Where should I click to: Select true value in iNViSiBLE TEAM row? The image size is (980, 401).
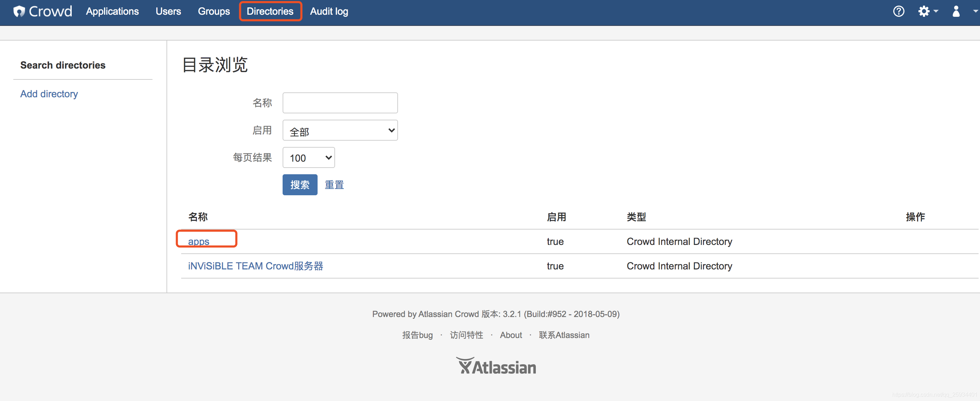tap(555, 266)
